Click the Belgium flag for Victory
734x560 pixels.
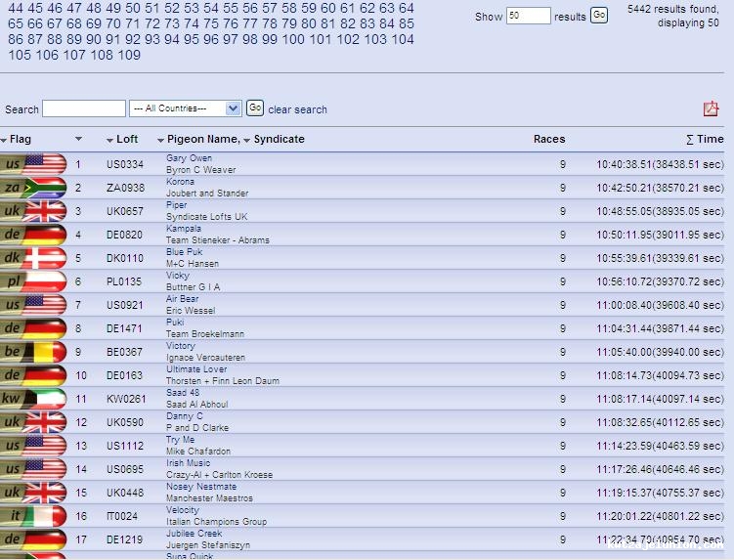(34, 352)
